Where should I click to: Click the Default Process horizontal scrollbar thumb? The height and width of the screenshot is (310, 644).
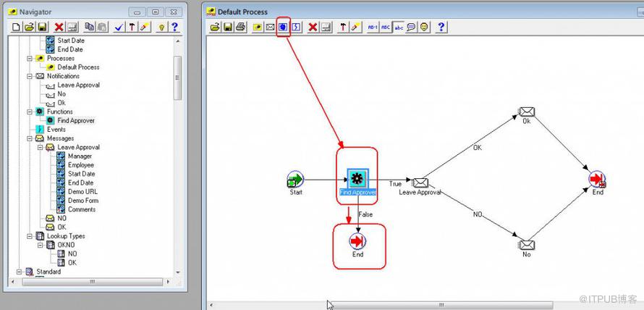click(441, 305)
